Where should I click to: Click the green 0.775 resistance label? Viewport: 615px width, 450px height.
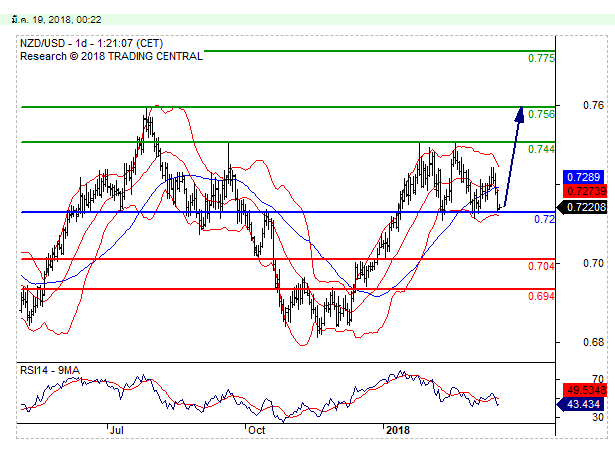click(x=541, y=58)
